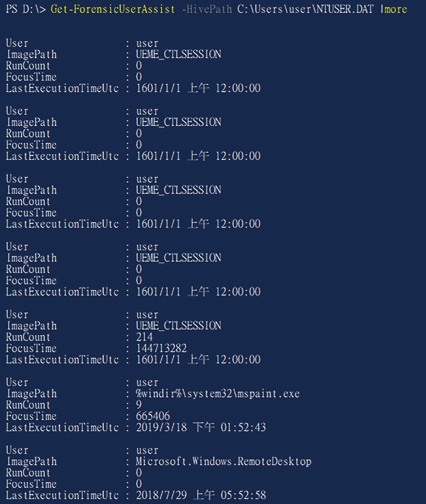Click the first 1601/1/1 timestamp entry
Image resolution: width=426 pixels, height=504 pixels.
pos(198,88)
